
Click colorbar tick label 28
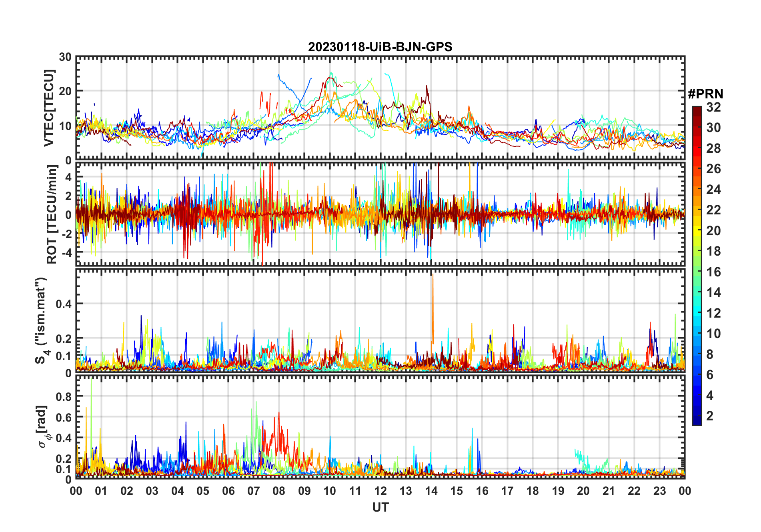click(x=713, y=148)
